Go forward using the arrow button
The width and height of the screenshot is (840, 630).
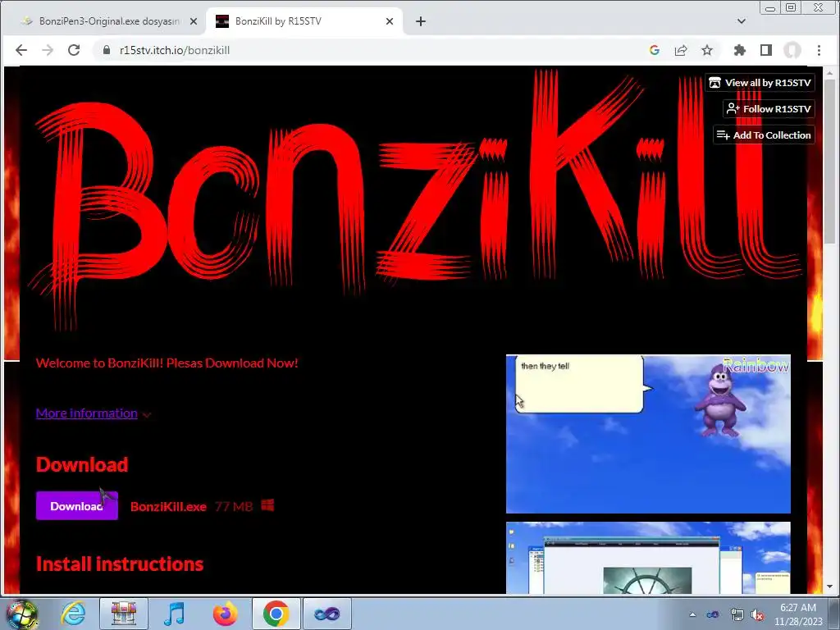coord(48,50)
